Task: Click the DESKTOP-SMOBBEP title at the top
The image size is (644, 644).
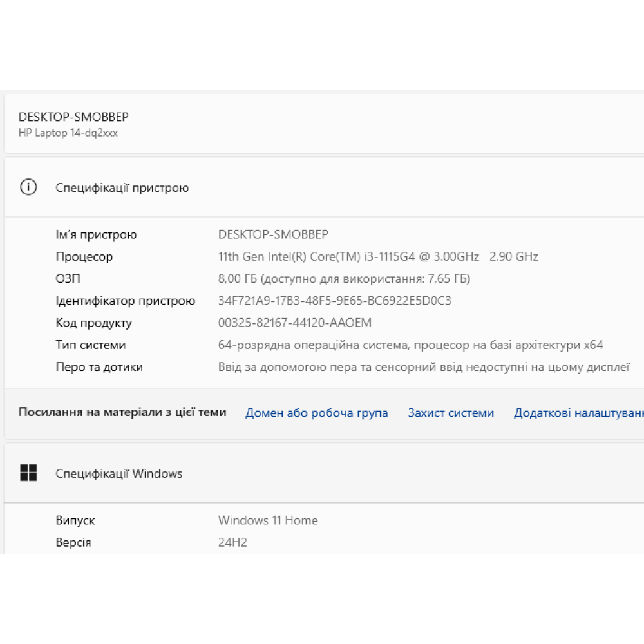Action: pyautogui.click(x=73, y=117)
